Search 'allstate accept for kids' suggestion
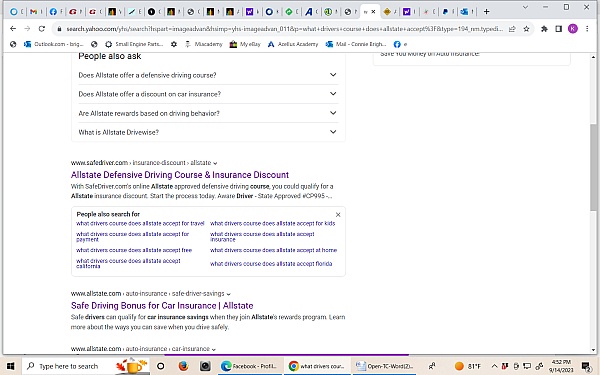The image size is (600, 375). pos(272,223)
